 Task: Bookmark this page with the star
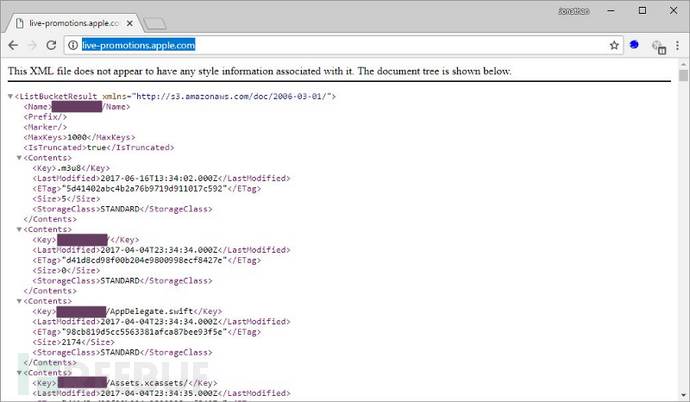[614, 45]
